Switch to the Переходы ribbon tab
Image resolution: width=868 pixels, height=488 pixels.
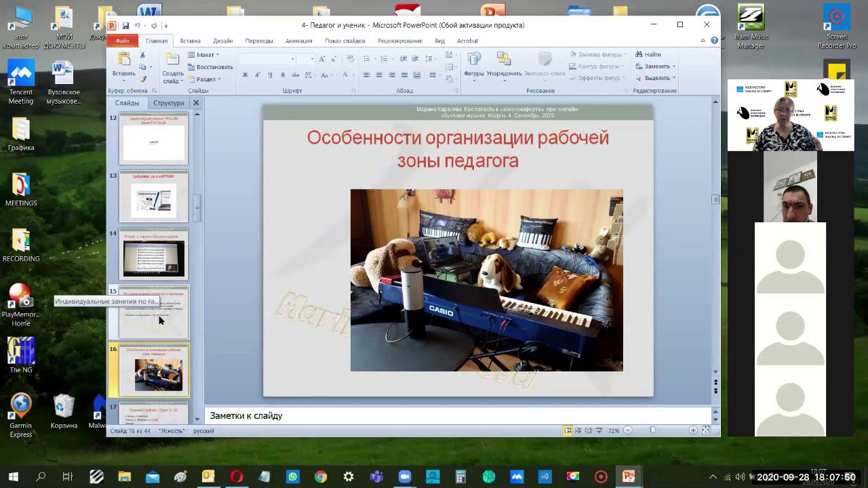(259, 41)
